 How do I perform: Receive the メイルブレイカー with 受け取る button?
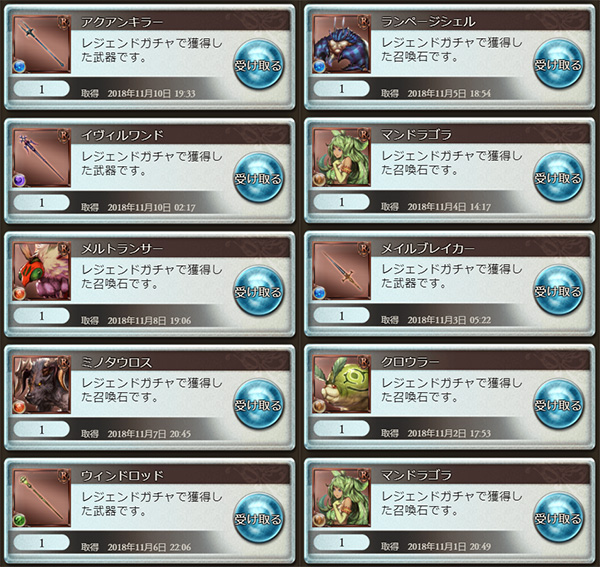point(559,291)
